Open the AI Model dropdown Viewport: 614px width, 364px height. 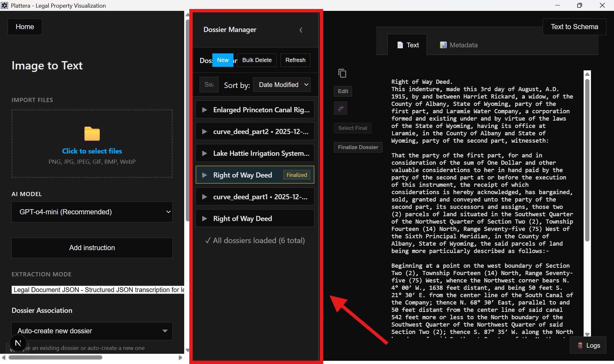click(x=92, y=212)
